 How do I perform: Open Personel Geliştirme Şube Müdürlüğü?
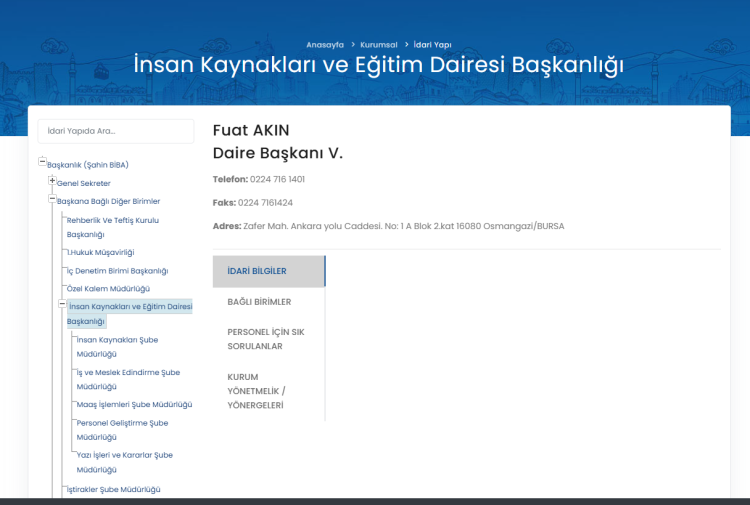(122, 429)
